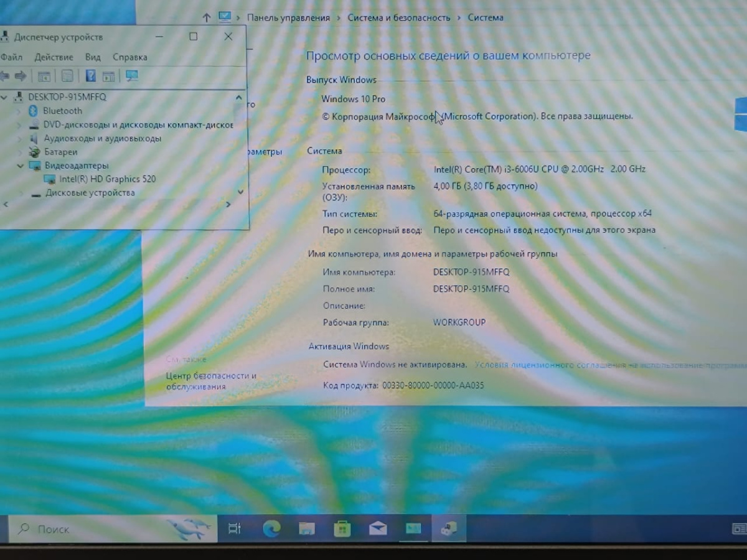The image size is (747, 560).
Task: Open the Вид menu
Action: coord(93,57)
